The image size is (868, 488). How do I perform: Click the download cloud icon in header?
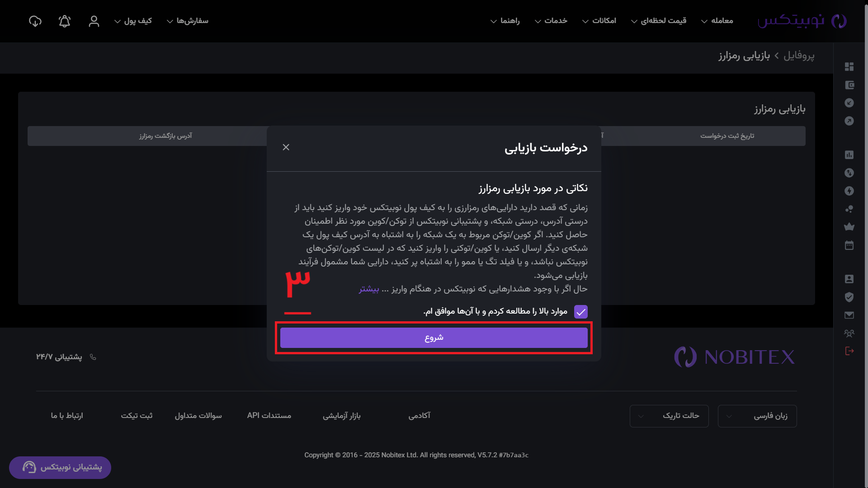click(x=35, y=21)
